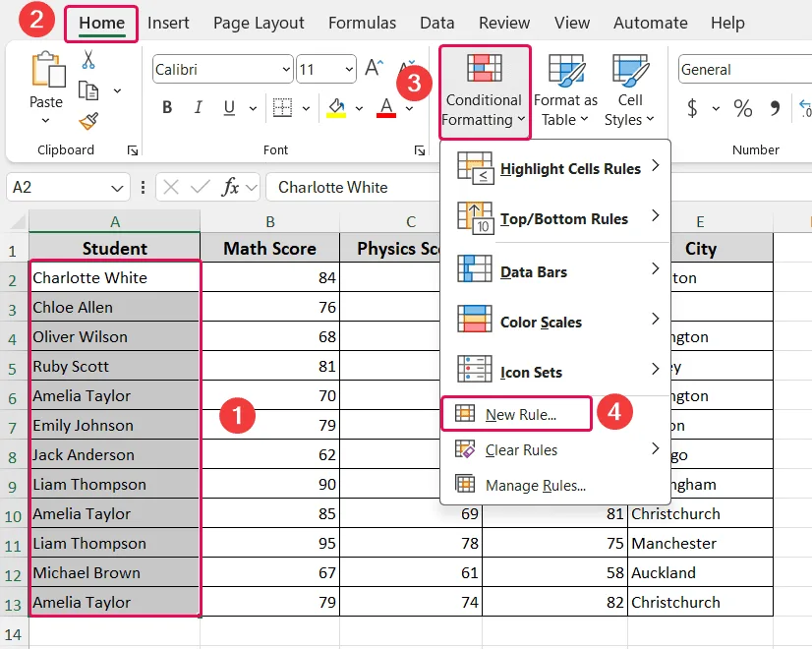The image size is (812, 649).
Task: Click the Math Score header cell
Action: (x=269, y=248)
